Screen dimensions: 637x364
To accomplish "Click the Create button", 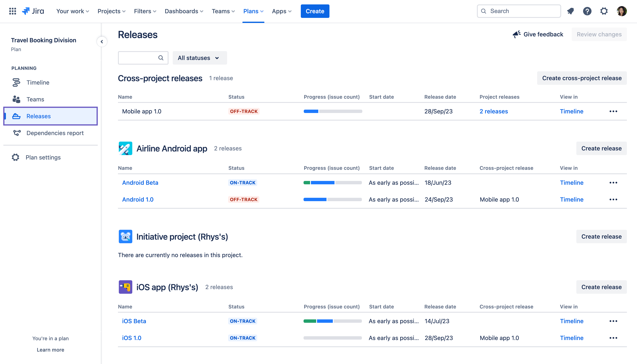I will pos(315,11).
